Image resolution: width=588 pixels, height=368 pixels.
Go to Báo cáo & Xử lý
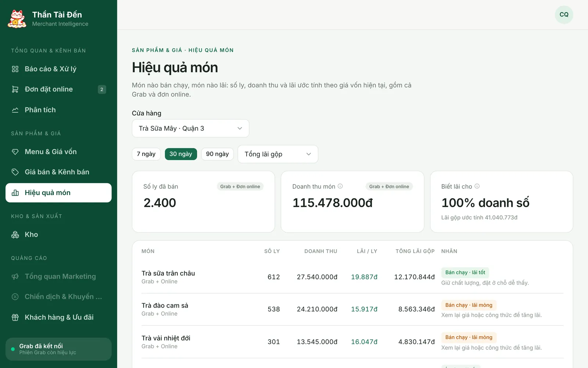pyautogui.click(x=58, y=69)
